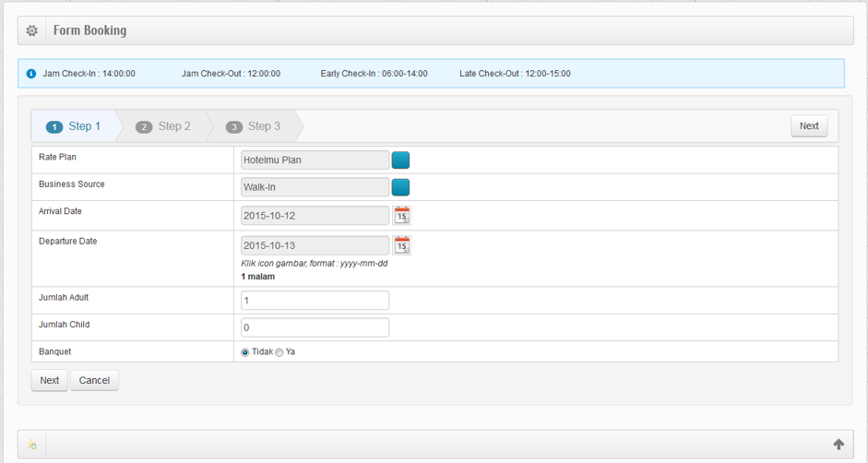The width and height of the screenshot is (868, 463).
Task: Jump to the Step 3 tab
Action: 254,126
